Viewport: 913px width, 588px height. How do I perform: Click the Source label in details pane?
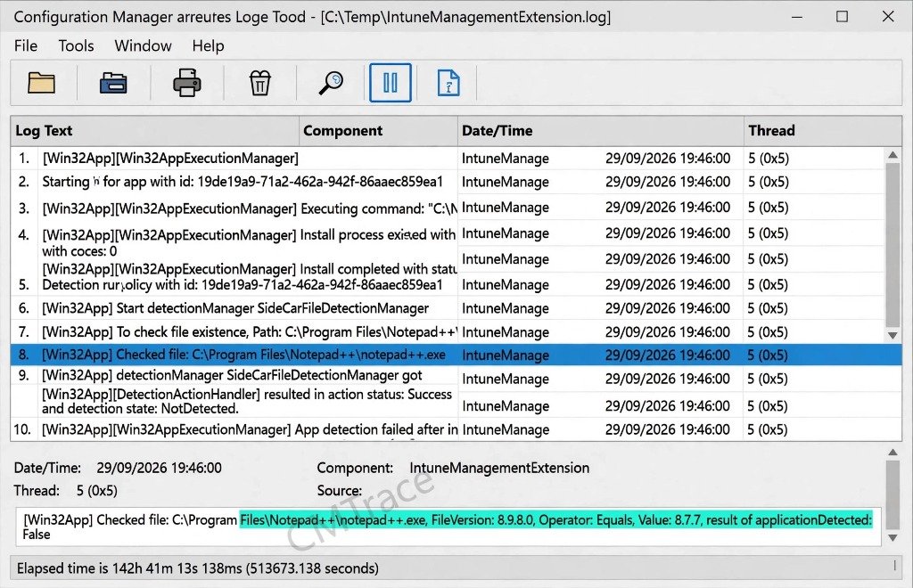click(x=340, y=491)
